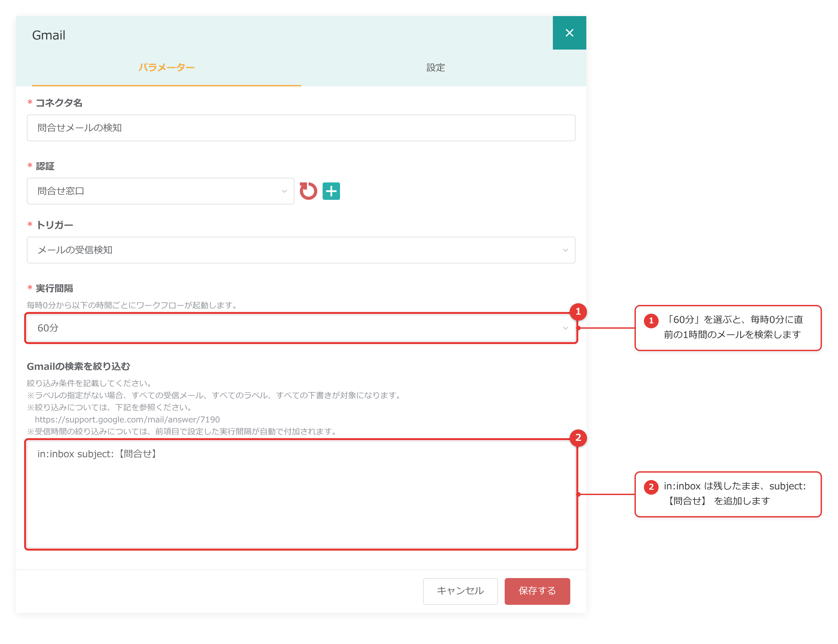Click the コネクタ名 input field

click(x=301, y=128)
